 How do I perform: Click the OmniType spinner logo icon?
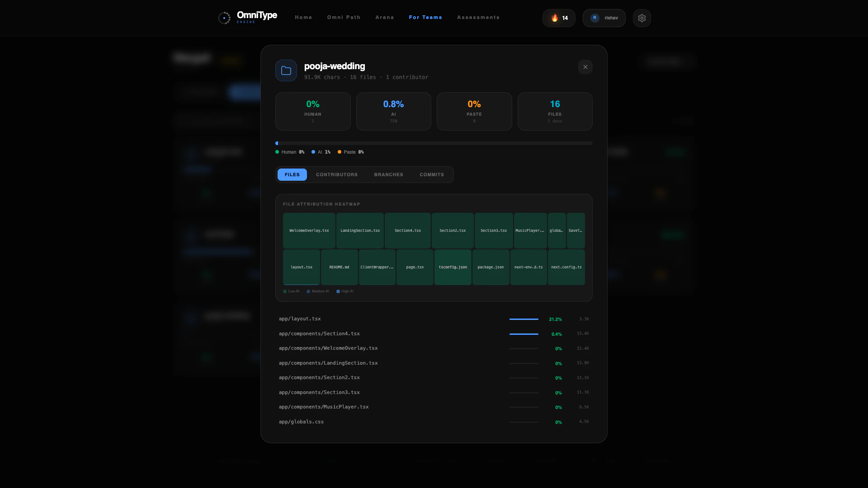pos(225,18)
